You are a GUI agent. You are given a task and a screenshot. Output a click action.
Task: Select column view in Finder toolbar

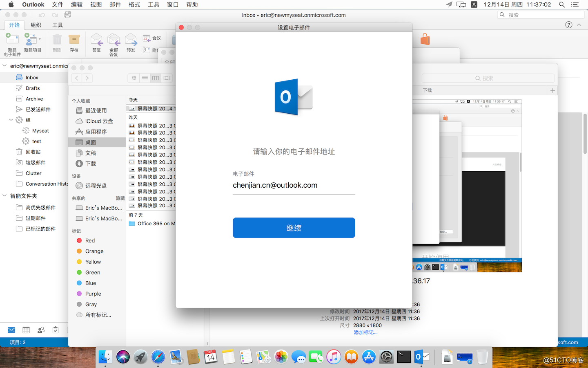click(156, 78)
